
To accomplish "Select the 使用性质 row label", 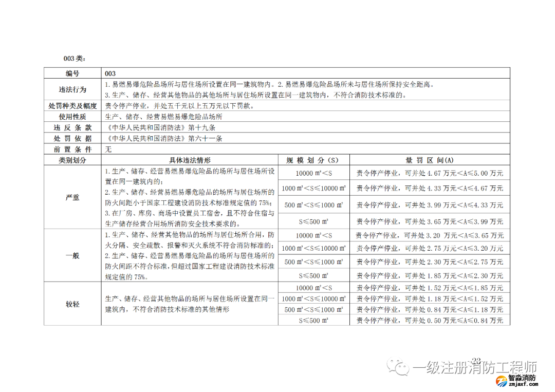I will tap(72, 117).
